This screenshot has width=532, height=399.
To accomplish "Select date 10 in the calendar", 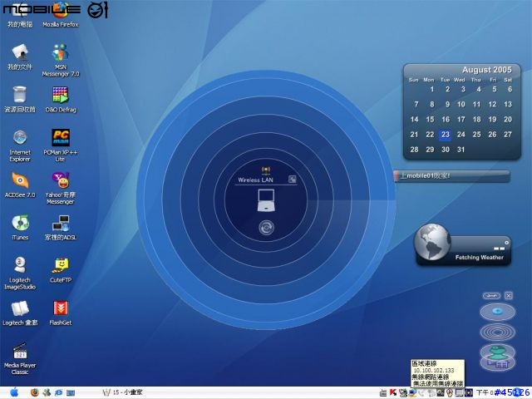I will 461,105.
